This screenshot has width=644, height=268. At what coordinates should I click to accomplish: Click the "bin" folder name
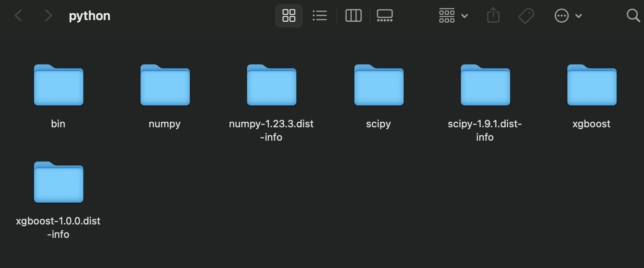pyautogui.click(x=58, y=124)
